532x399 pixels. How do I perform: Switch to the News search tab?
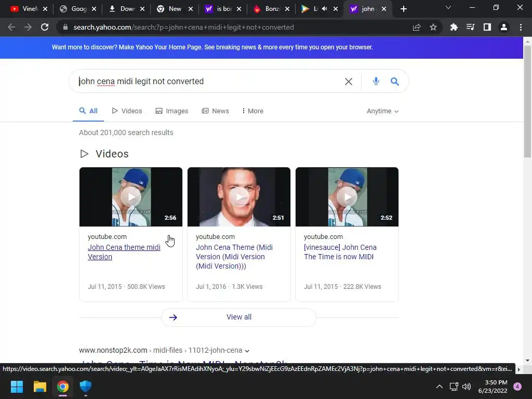[x=216, y=111]
